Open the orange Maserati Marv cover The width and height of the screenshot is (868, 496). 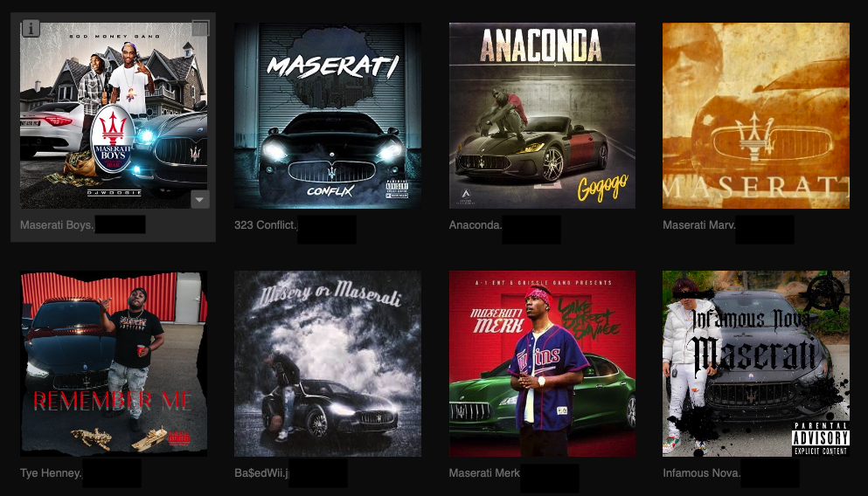pos(755,115)
